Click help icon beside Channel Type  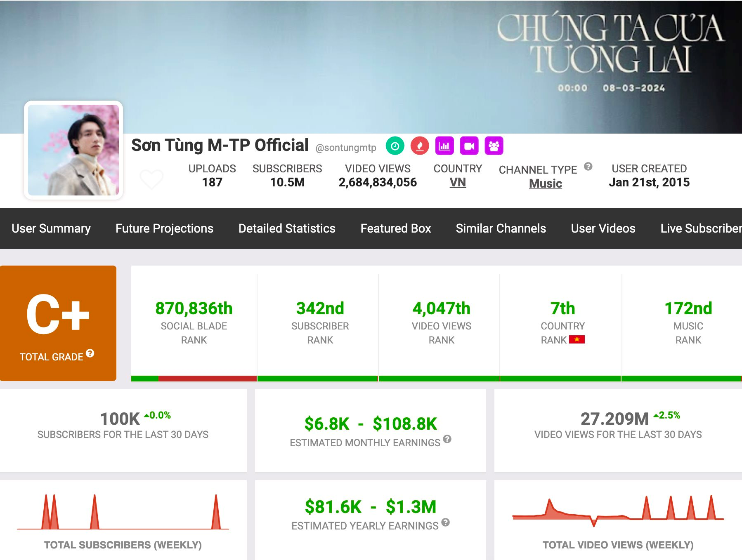point(588,167)
